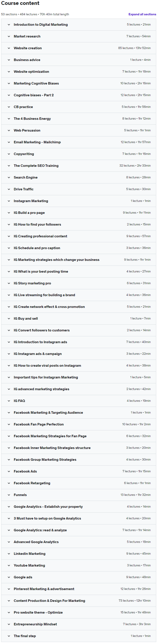
Task: Open Website creation section chevron
Action: click(x=9, y=48)
